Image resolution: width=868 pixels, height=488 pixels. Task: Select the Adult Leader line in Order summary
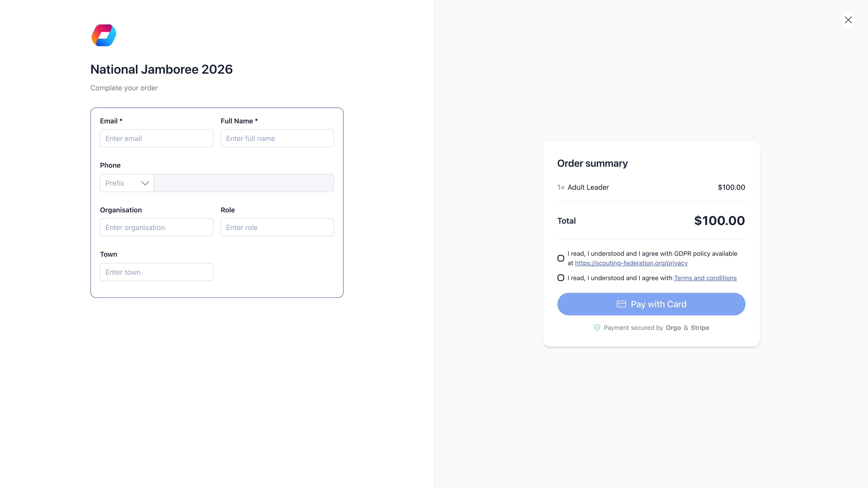pyautogui.click(x=588, y=187)
